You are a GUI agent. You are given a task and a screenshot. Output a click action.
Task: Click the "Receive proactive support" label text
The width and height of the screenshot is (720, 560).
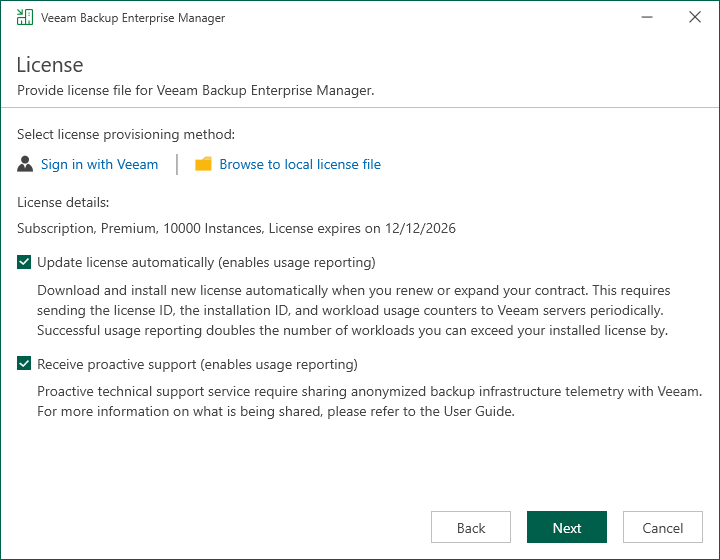197,364
